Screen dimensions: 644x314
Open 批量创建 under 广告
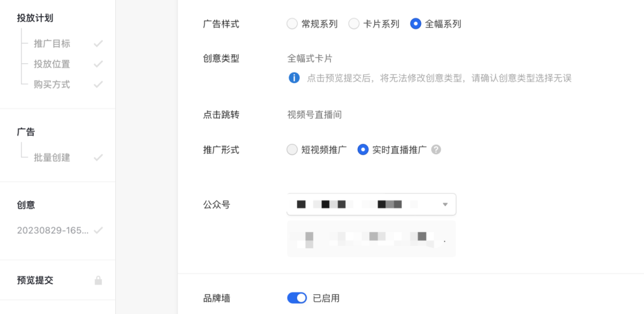[x=52, y=158]
